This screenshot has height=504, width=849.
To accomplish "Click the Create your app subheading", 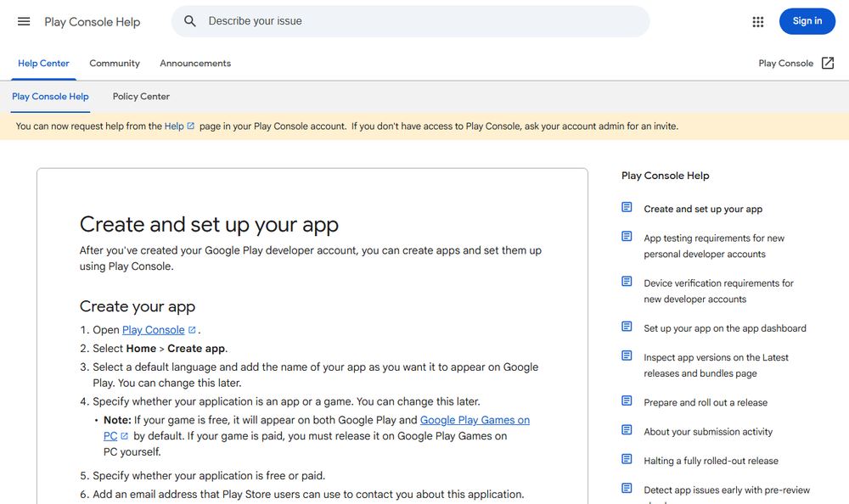I will click(x=137, y=306).
